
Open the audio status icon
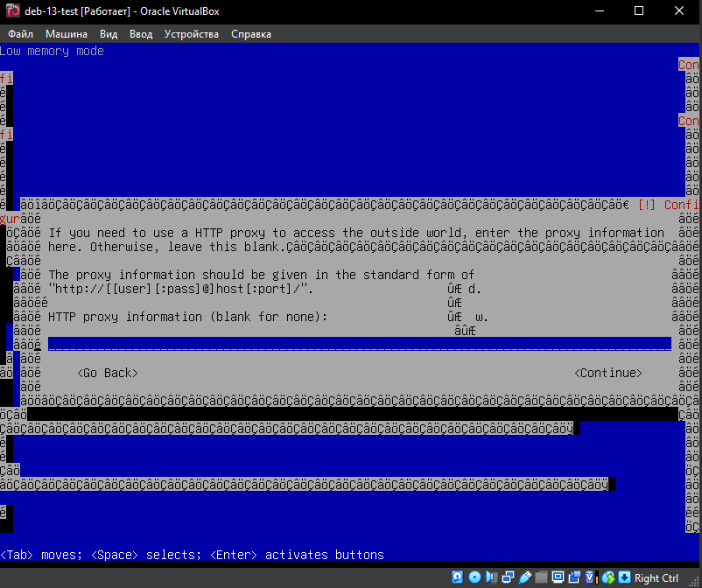click(x=491, y=577)
